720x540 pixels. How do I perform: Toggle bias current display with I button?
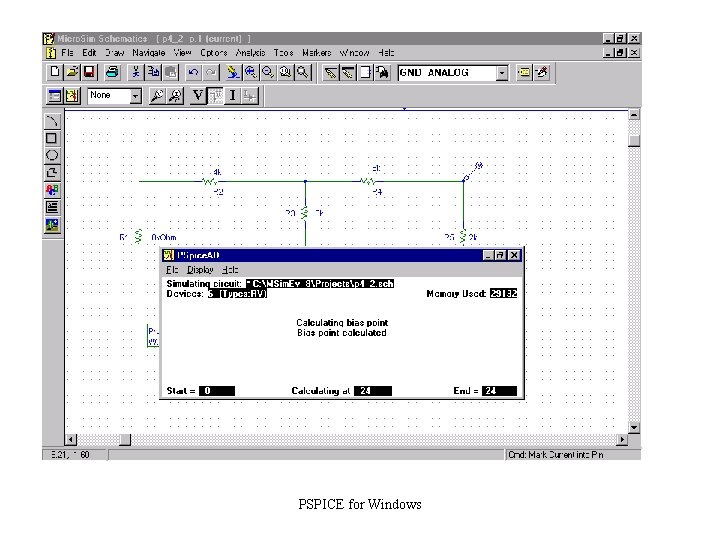pos(232,96)
